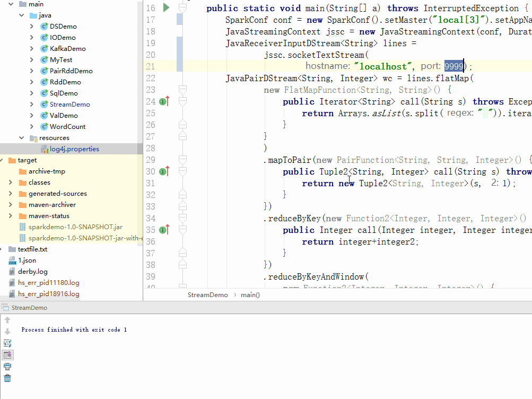Click fold toggle at line 34 reduceByKey
This screenshot has width=532, height=399.
(x=182, y=218)
